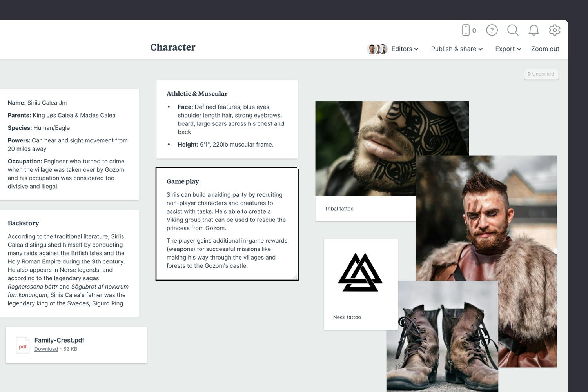The height and width of the screenshot is (392, 588).
Task: Select the Game play card
Action: (x=227, y=223)
